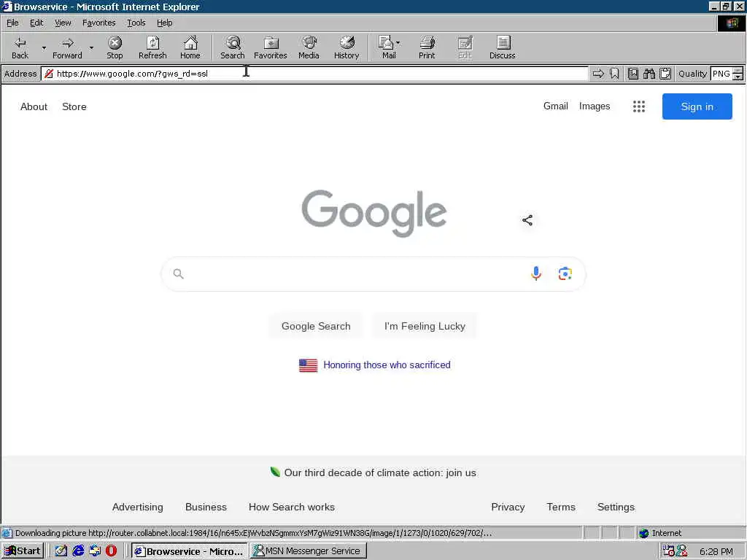The width and height of the screenshot is (747, 560).
Task: Open the Gmail link
Action: coord(555,106)
